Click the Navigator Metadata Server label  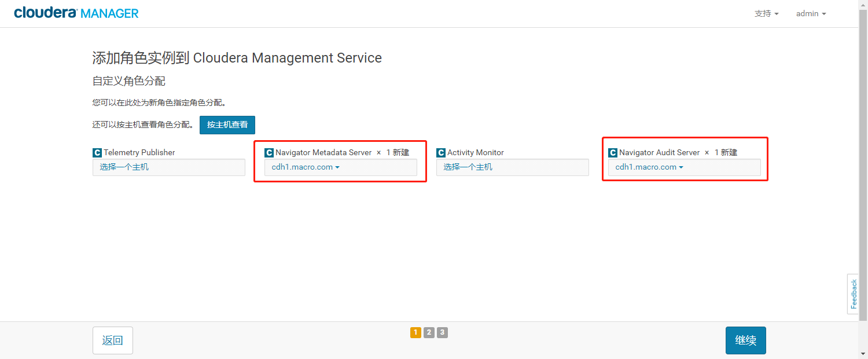click(323, 153)
